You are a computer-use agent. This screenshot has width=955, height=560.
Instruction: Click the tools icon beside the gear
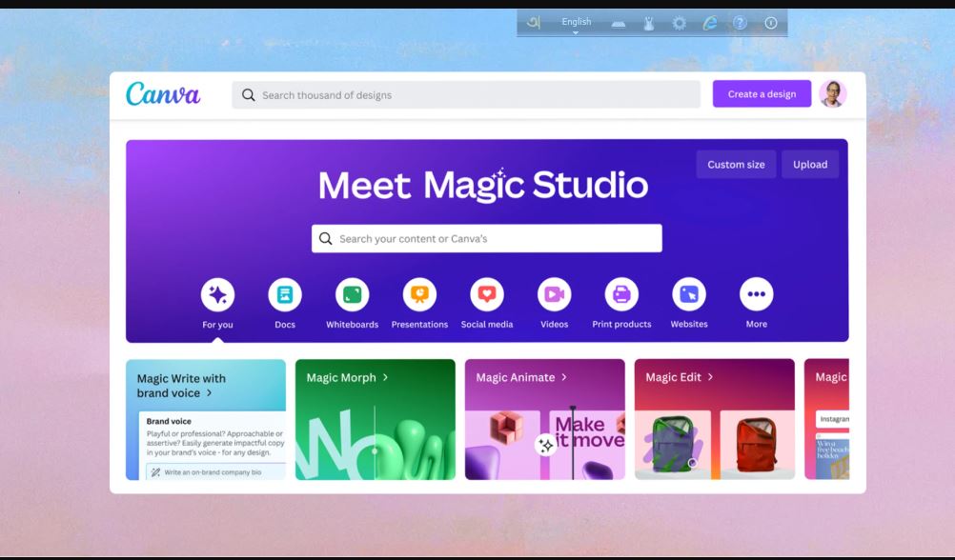tap(649, 24)
